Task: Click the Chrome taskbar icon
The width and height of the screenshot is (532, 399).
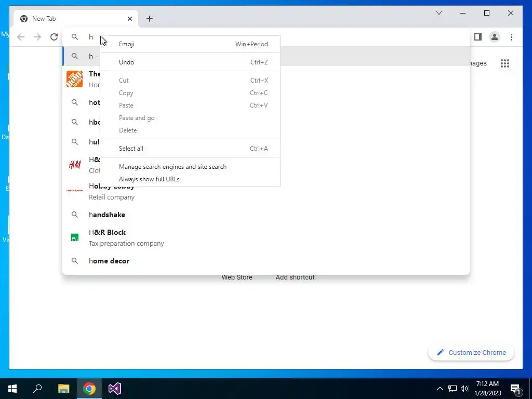Action: pos(89,389)
